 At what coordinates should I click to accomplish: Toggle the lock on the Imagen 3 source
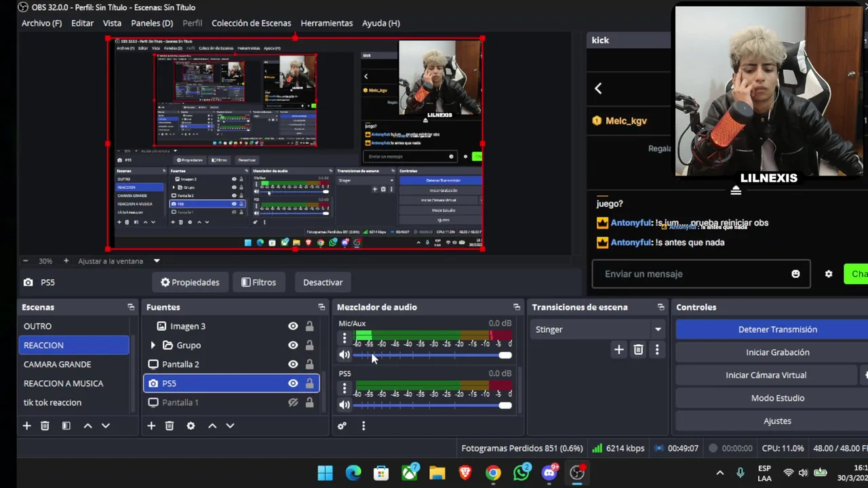coord(309,326)
